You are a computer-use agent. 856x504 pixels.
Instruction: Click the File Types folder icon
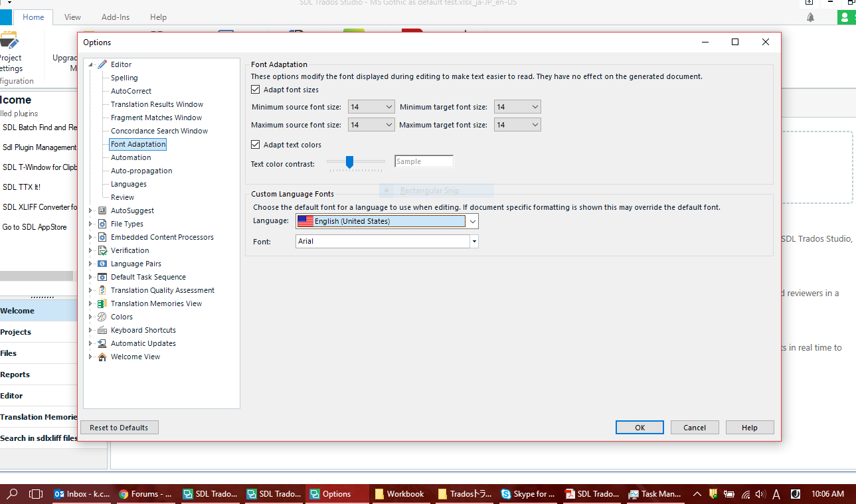point(102,224)
